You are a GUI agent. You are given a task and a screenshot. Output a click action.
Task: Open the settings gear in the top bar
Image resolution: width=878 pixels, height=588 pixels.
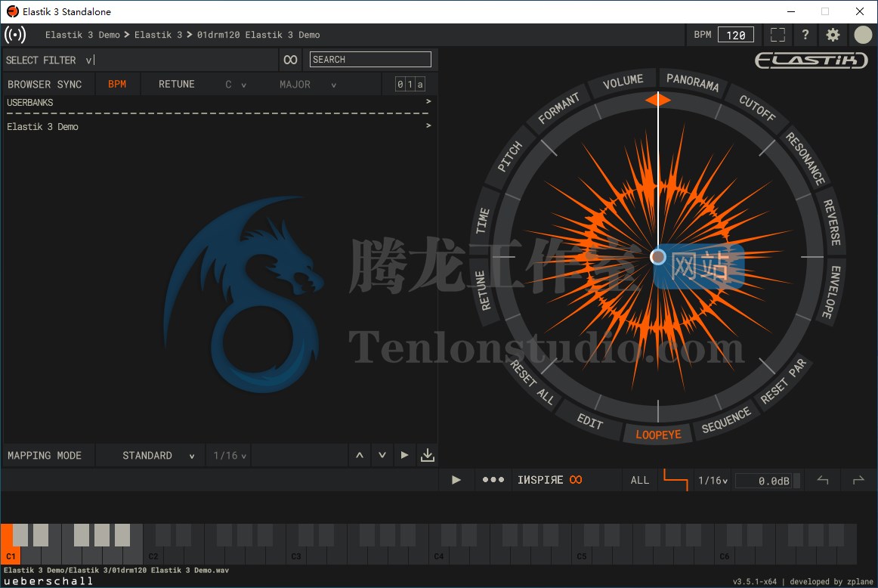tap(833, 34)
